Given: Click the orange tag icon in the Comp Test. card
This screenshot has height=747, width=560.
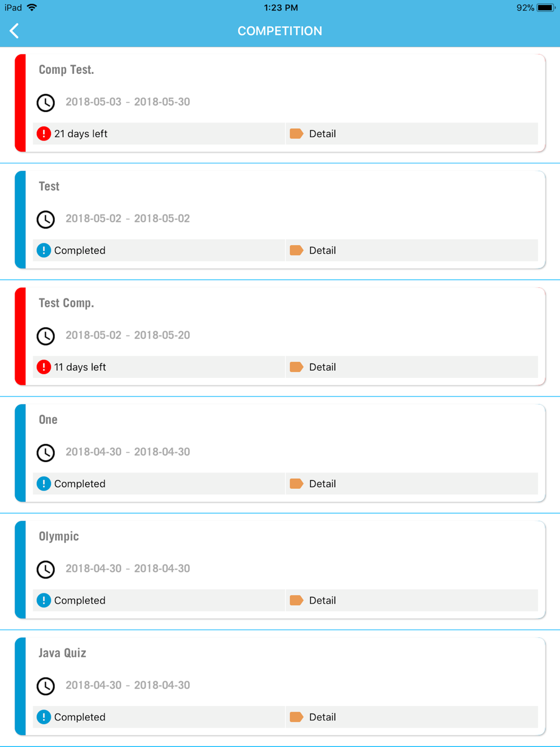Looking at the screenshot, I should click(296, 134).
